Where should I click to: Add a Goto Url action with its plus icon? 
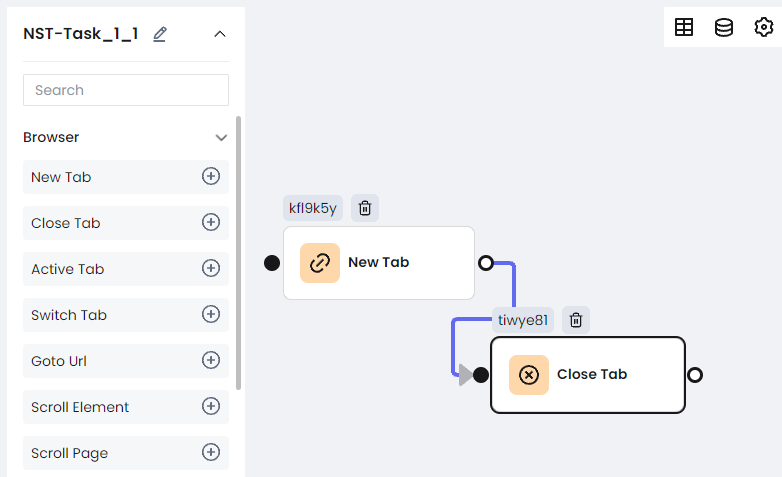pos(211,360)
